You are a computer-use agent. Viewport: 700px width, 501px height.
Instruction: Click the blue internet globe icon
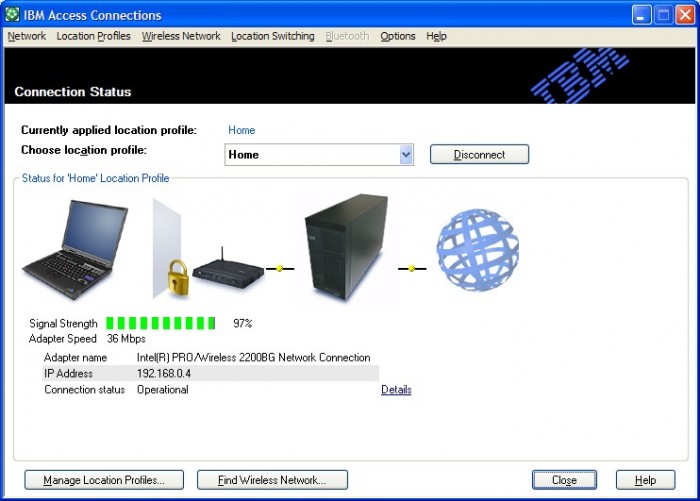(x=477, y=250)
